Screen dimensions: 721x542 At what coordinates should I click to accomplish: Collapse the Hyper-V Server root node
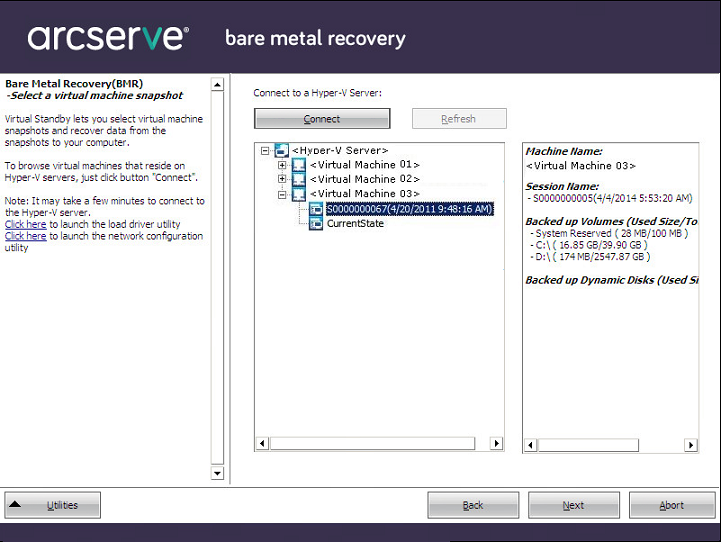(x=265, y=151)
